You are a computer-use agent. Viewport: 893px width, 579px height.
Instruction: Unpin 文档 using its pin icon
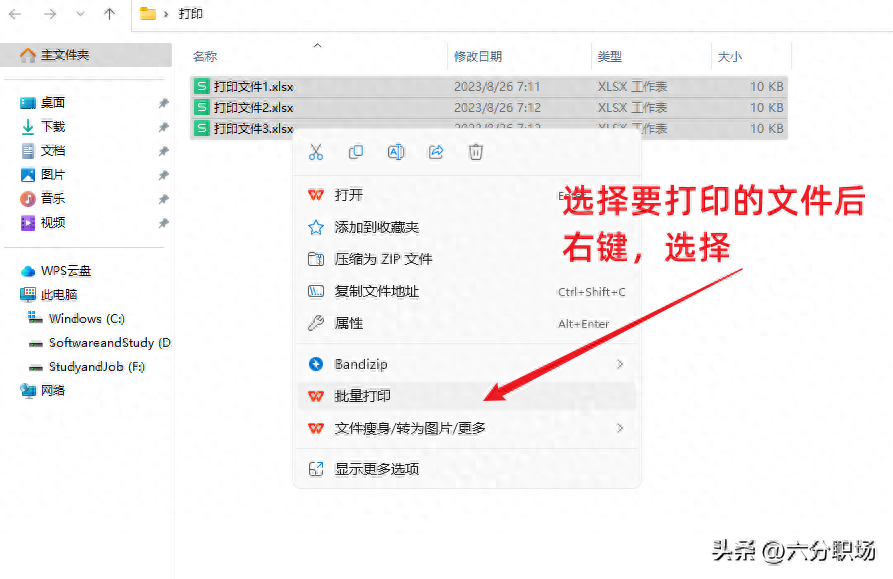click(163, 151)
